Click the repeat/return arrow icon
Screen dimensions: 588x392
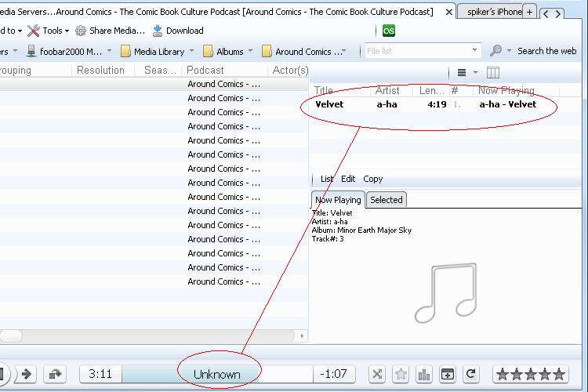tap(55, 374)
